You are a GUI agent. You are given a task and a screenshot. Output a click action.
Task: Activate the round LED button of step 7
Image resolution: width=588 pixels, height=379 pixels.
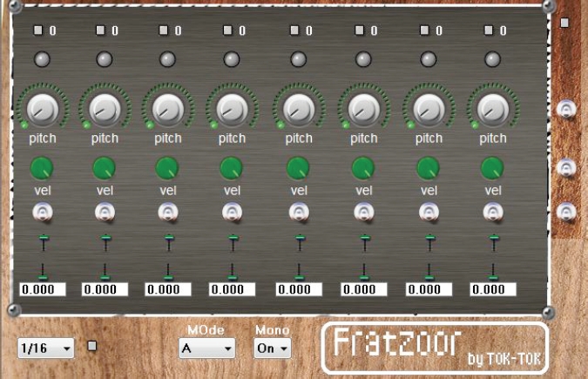(x=429, y=59)
